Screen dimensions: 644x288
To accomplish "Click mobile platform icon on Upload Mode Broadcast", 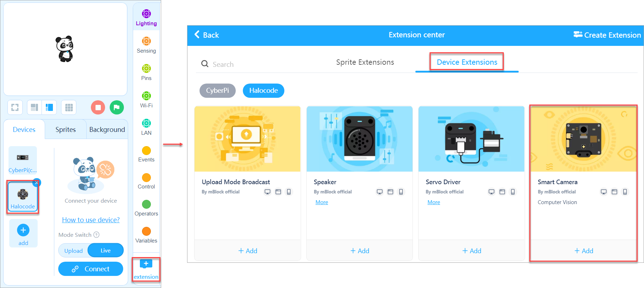I will click(x=289, y=192).
